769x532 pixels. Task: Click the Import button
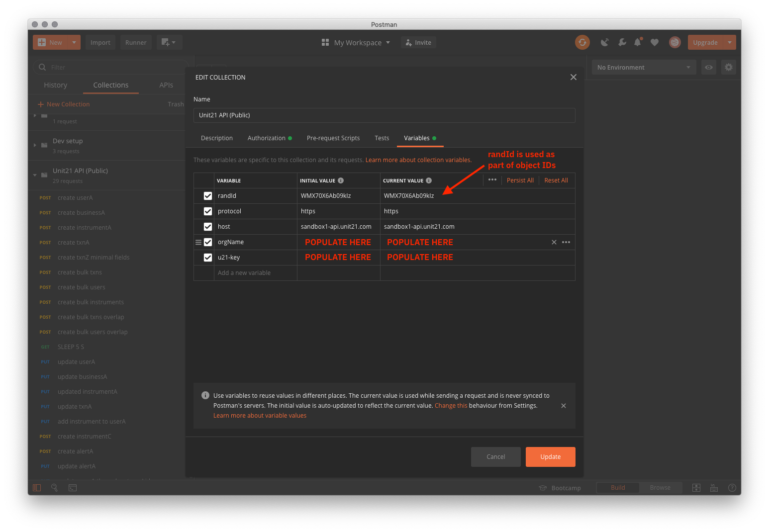tap(100, 42)
